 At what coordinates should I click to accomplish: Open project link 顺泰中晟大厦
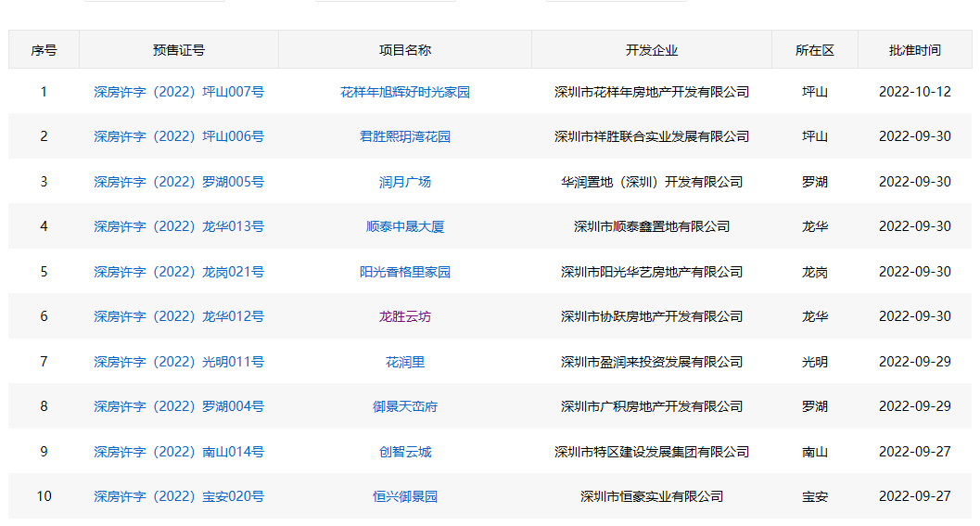[405, 226]
